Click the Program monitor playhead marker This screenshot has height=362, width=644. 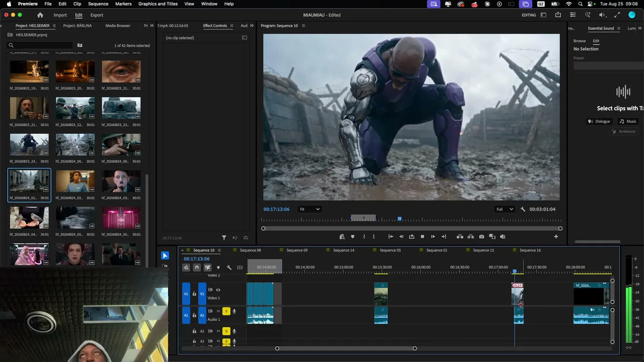pos(399,219)
